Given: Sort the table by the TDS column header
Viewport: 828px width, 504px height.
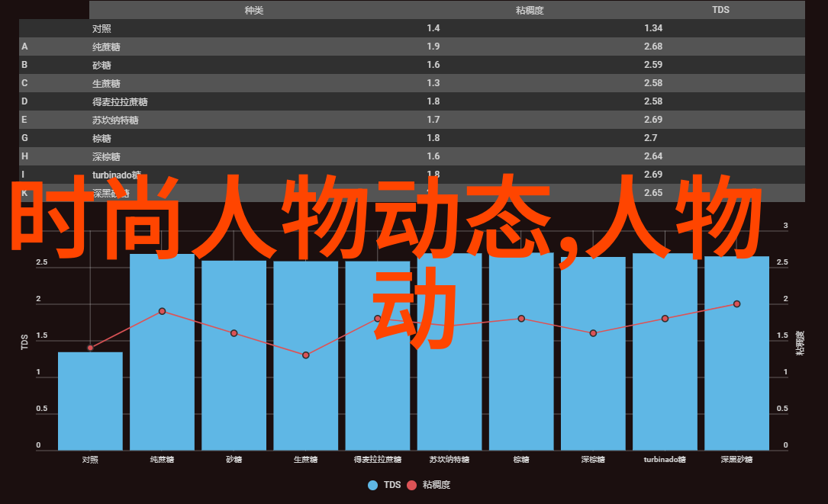Looking at the screenshot, I should (720, 10).
